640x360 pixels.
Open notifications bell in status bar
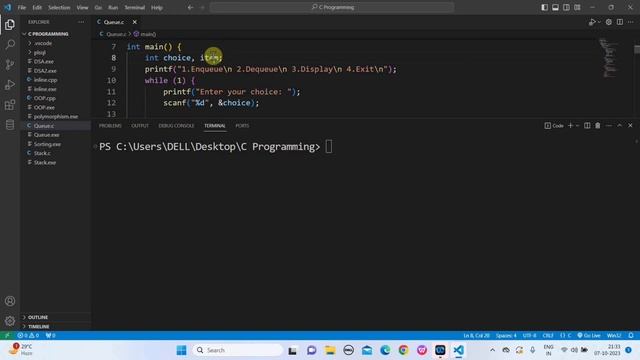click(631, 336)
